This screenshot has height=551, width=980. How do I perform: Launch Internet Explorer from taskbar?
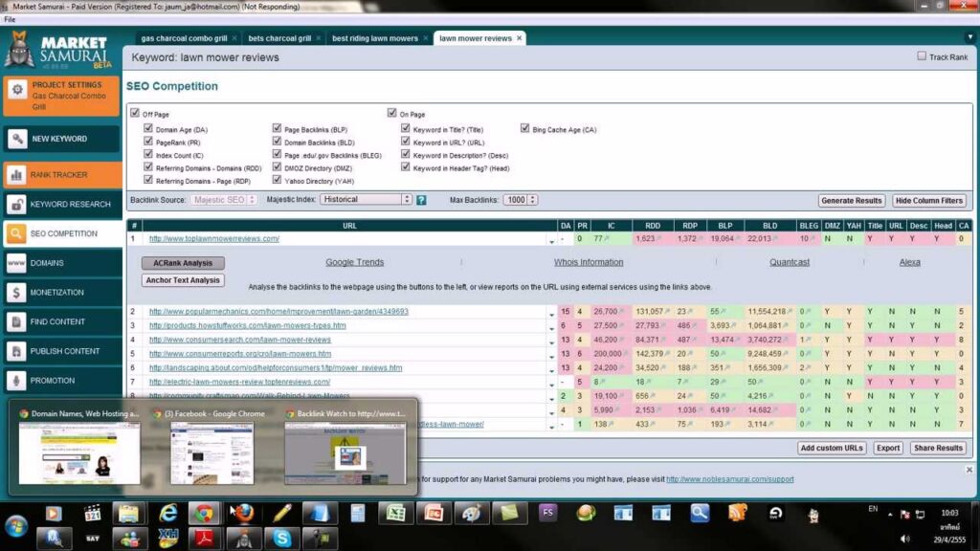tap(167, 514)
